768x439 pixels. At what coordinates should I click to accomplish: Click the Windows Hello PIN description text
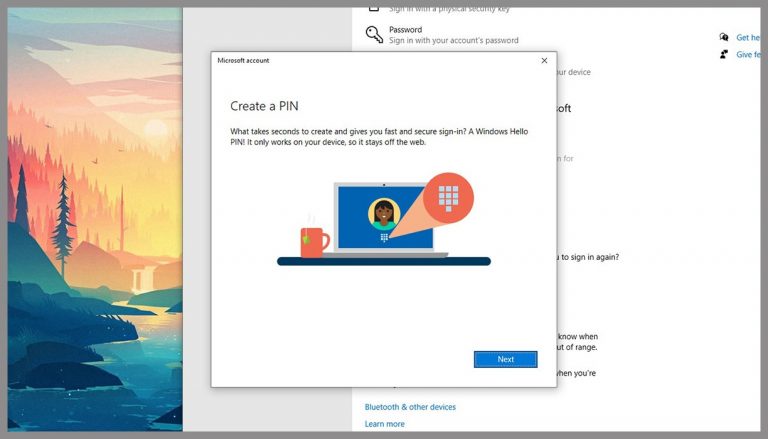pos(379,137)
